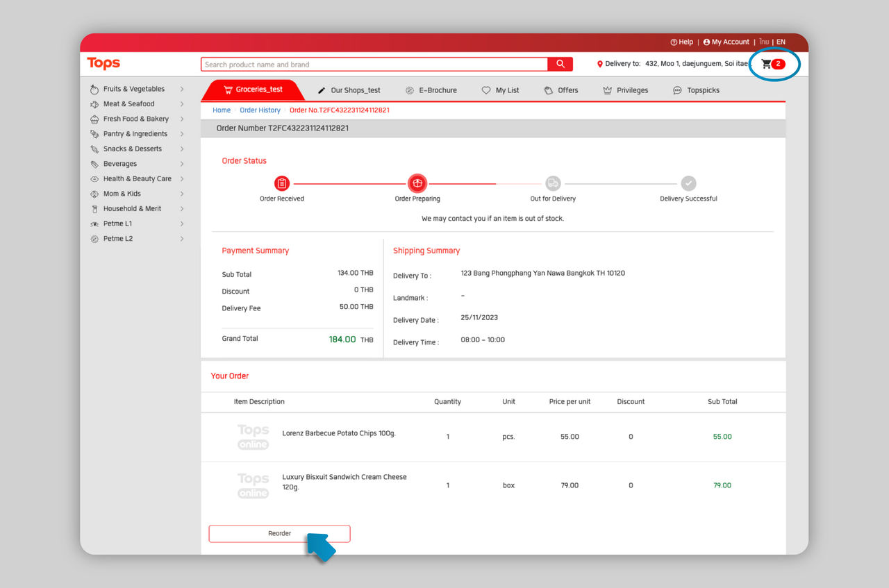Expand Pantry & Ingredients chevron
The width and height of the screenshot is (889, 588).
pyautogui.click(x=182, y=134)
